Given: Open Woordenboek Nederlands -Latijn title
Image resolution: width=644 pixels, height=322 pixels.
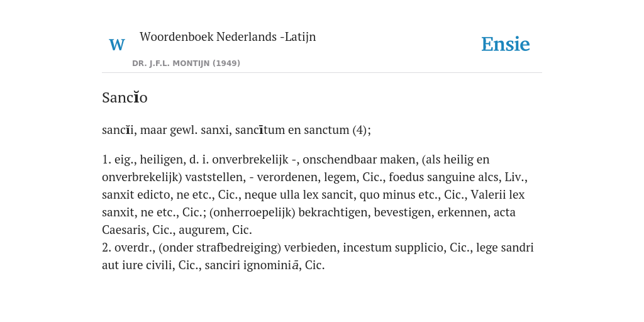Looking at the screenshot, I should [228, 37].
